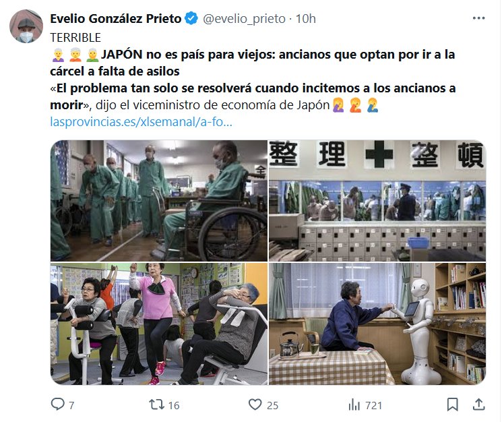The width and height of the screenshot is (504, 422).
Task: Open the lasprovincias.es article link
Action: click(141, 122)
